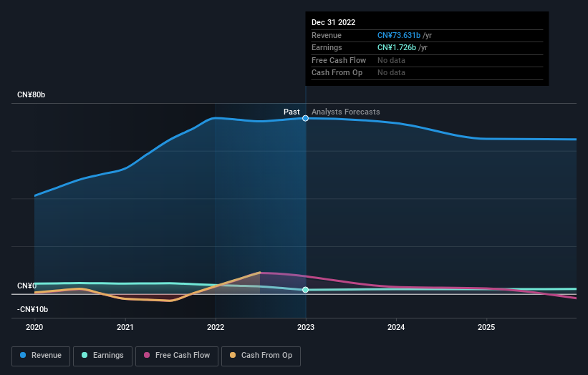Click the 2022 x-axis label

pyautogui.click(x=216, y=328)
